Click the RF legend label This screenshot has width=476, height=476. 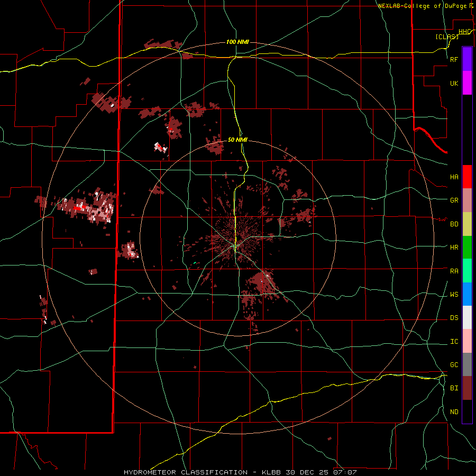click(x=454, y=59)
